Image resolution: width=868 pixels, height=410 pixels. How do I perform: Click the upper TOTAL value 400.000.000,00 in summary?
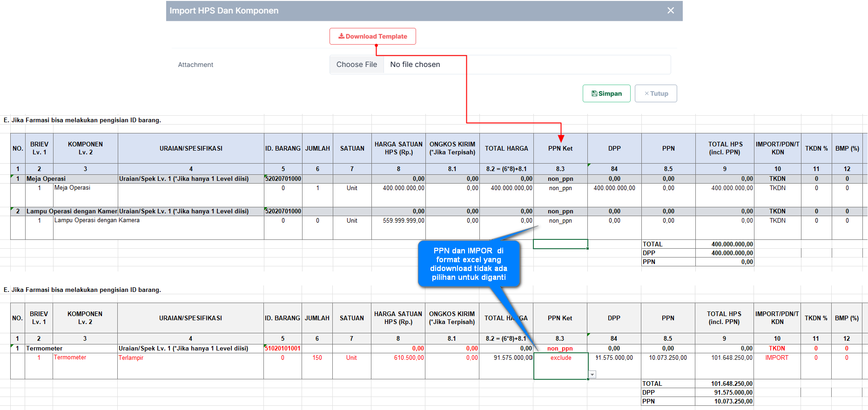click(732, 244)
